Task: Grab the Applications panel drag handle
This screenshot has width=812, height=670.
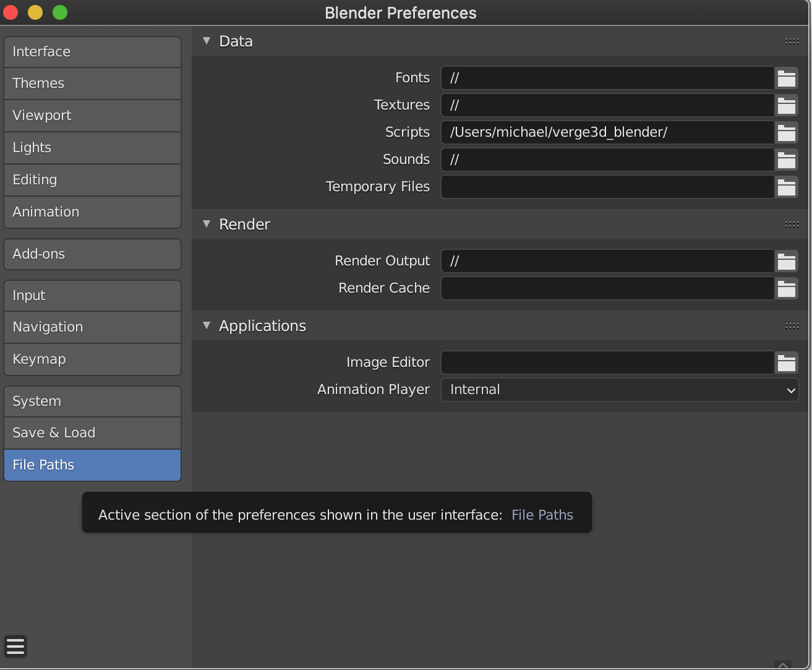Action: click(x=792, y=326)
